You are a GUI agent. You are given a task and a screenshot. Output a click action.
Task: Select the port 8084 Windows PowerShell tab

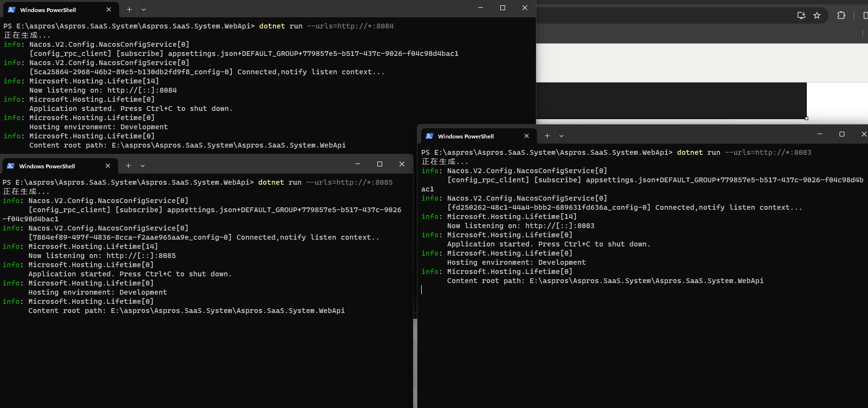pos(60,10)
